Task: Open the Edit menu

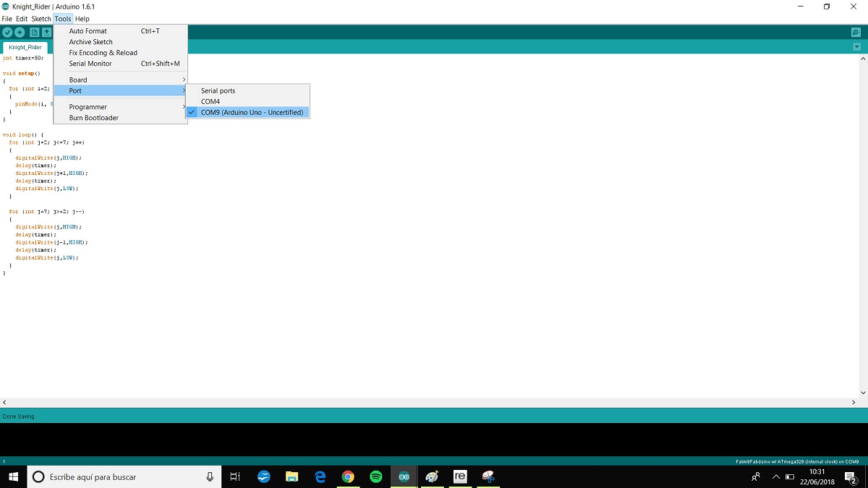Action: point(22,19)
